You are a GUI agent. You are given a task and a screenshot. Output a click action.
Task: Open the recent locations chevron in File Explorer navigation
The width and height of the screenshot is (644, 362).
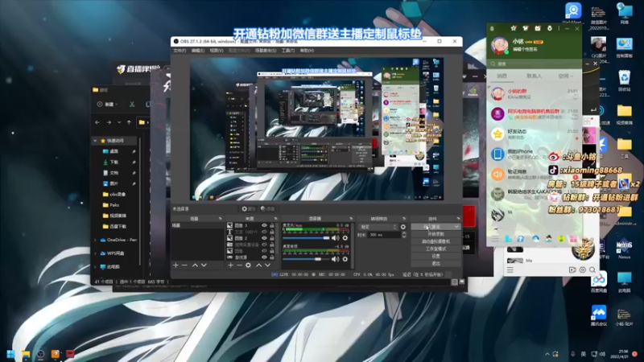(x=119, y=122)
